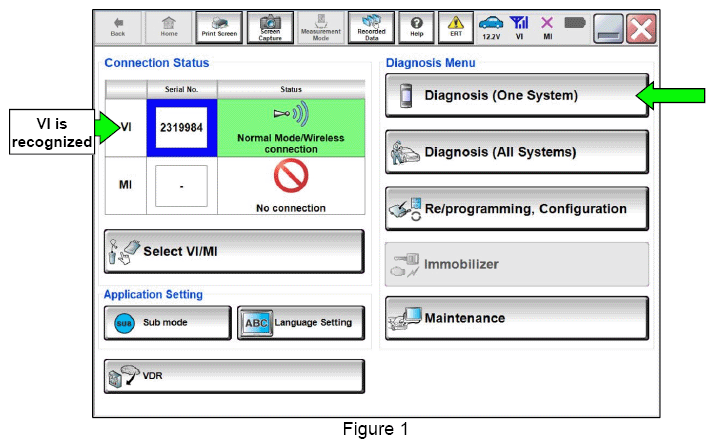Open Recorded Data
This screenshot has width=715, height=448.
pos(371,28)
